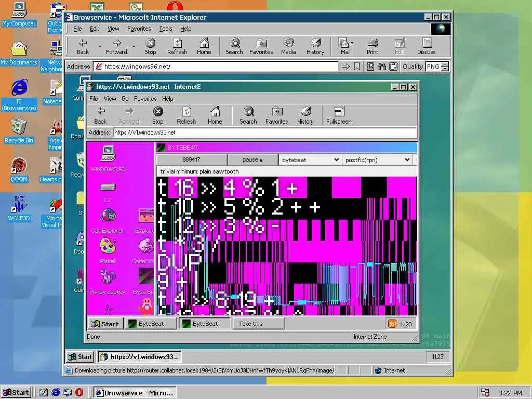
Task: Click the binoculars find icon
Action: (x=382, y=66)
